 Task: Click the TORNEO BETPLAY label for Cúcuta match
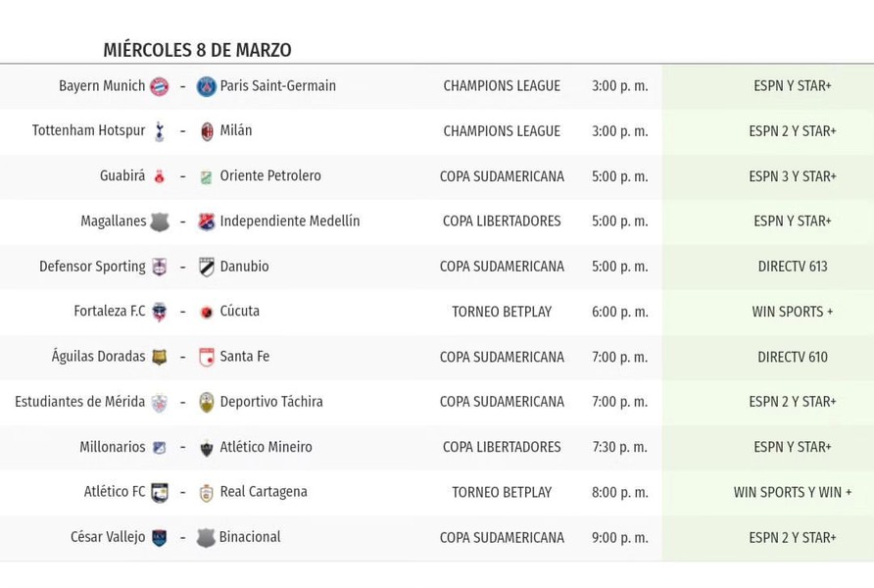click(x=502, y=312)
